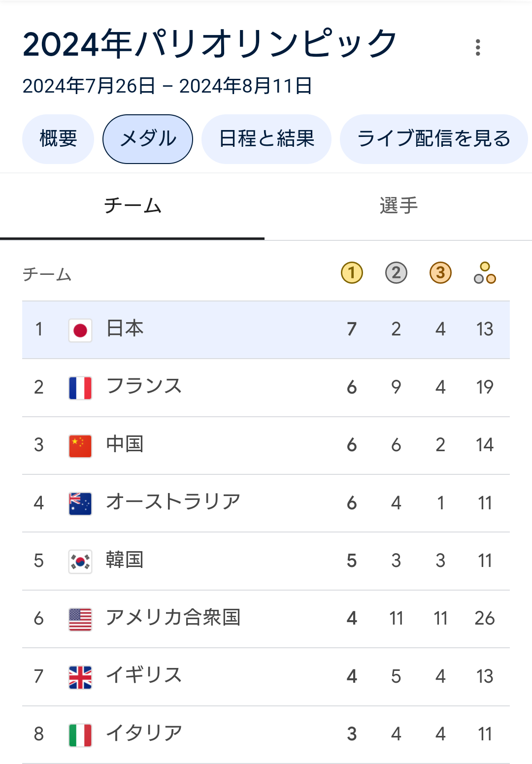Tap the ライブ配信を見る live stream chip
Image resolution: width=532 pixels, height=764 pixels.
click(x=433, y=139)
